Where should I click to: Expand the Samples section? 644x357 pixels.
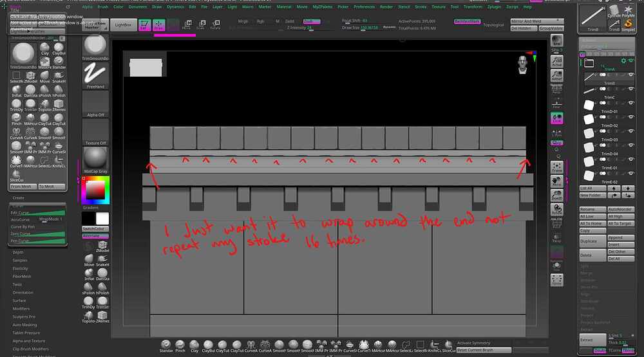pyautogui.click(x=20, y=261)
